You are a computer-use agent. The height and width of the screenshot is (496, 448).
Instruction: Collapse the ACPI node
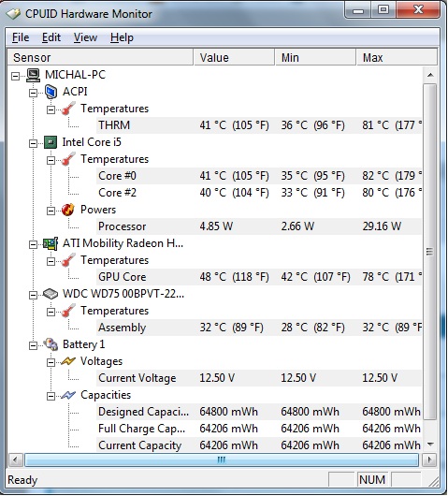click(33, 93)
